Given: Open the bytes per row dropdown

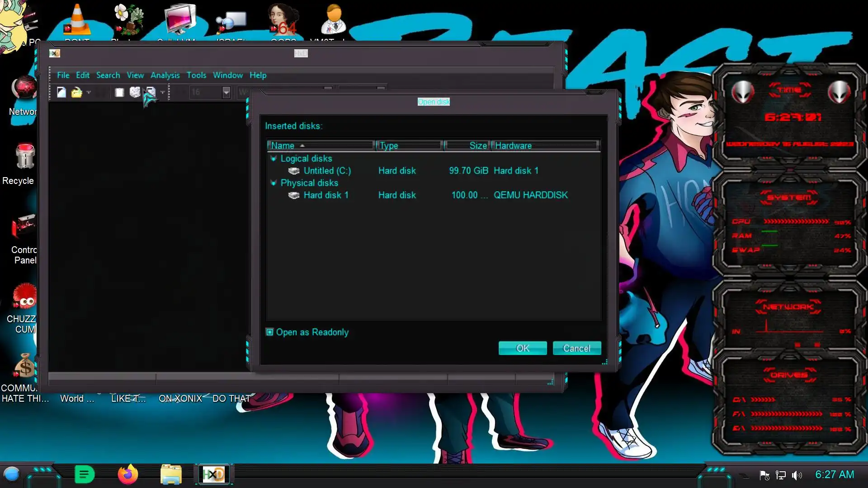Looking at the screenshot, I should (x=226, y=92).
